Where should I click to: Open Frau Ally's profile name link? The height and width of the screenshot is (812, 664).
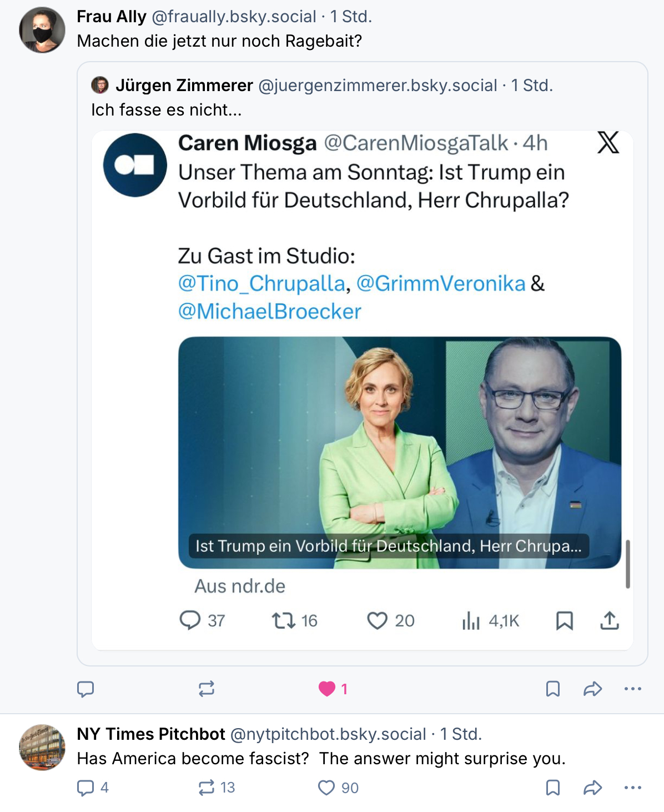[112, 17]
